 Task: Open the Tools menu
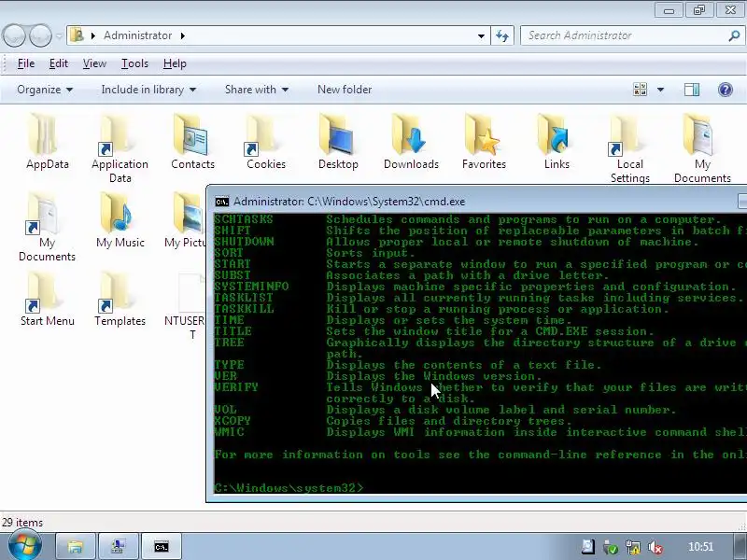pos(134,63)
